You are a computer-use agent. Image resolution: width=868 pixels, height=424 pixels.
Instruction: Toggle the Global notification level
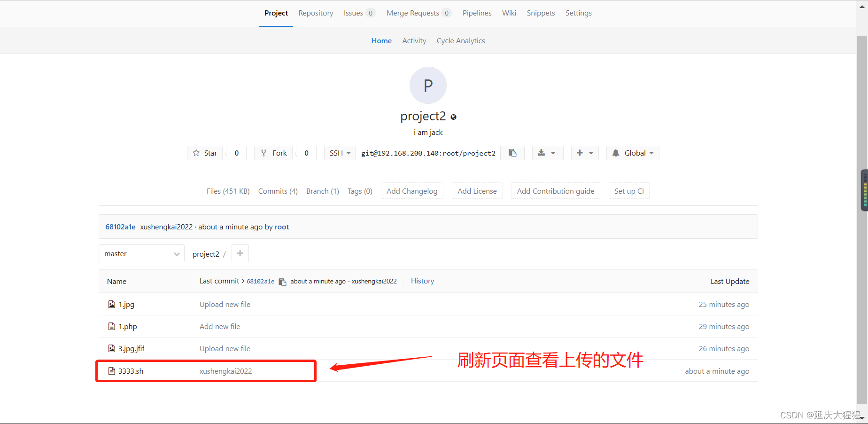click(633, 153)
